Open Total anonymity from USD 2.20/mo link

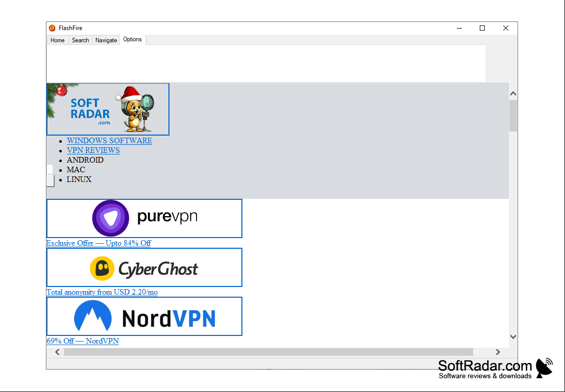pyautogui.click(x=102, y=292)
